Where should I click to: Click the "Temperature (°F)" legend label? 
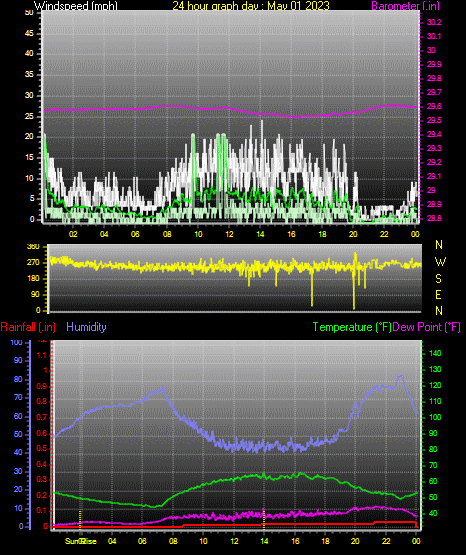pyautogui.click(x=352, y=327)
